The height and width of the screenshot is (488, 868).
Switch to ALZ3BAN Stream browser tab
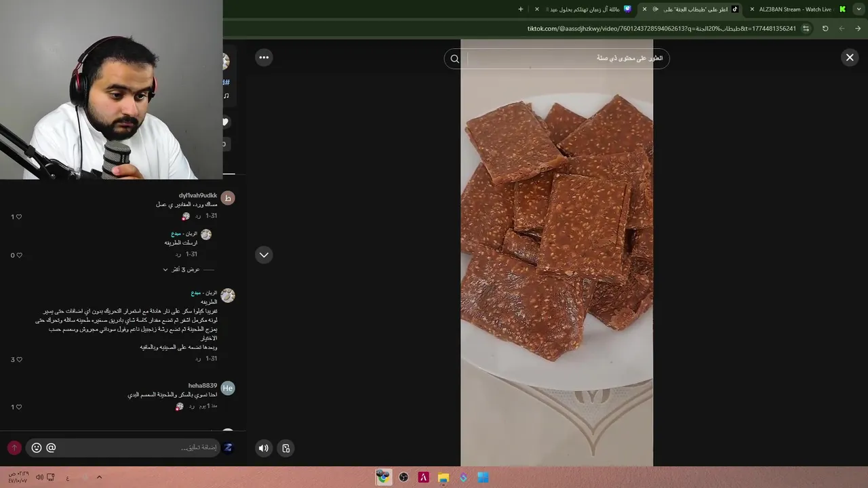(795, 9)
